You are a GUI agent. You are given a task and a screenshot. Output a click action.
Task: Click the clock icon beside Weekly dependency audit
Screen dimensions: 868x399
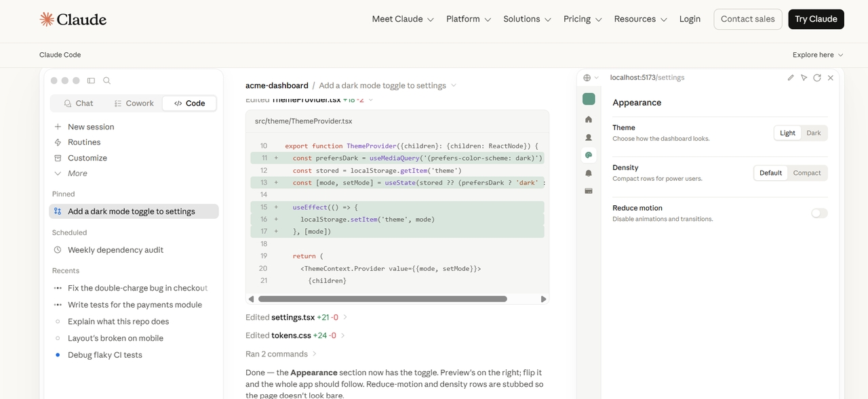[x=58, y=250]
